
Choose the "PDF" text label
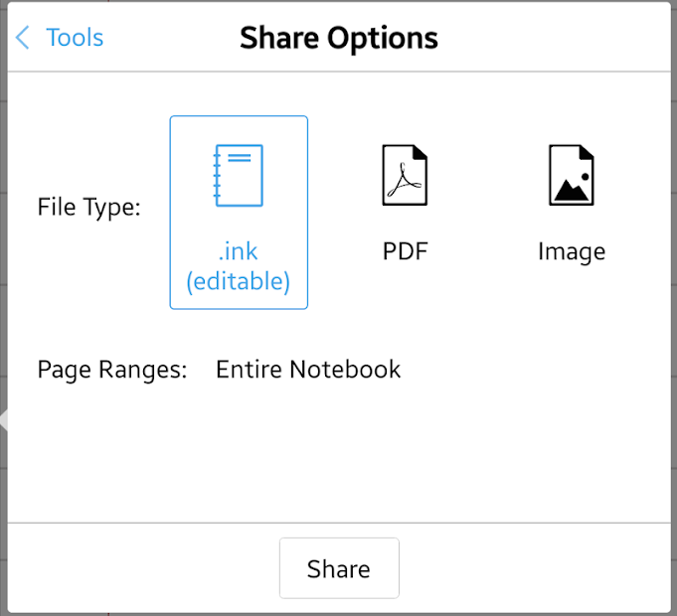tap(405, 251)
